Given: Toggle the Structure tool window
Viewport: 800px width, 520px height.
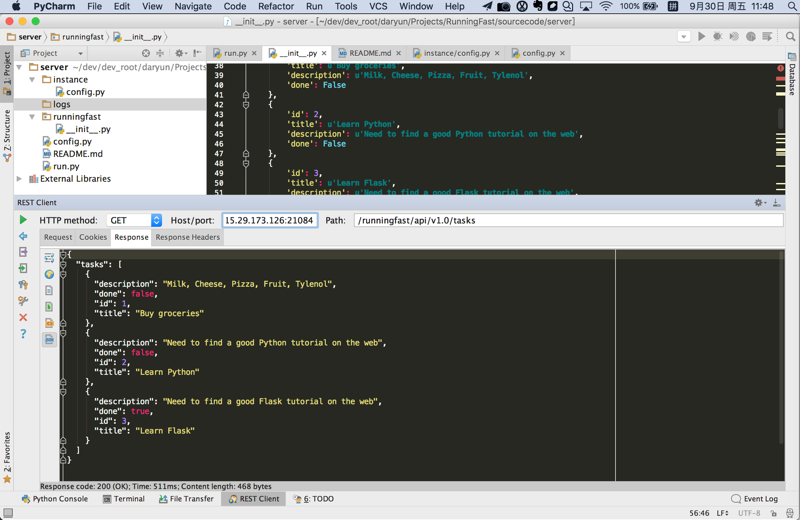Looking at the screenshot, I should pos(7,134).
